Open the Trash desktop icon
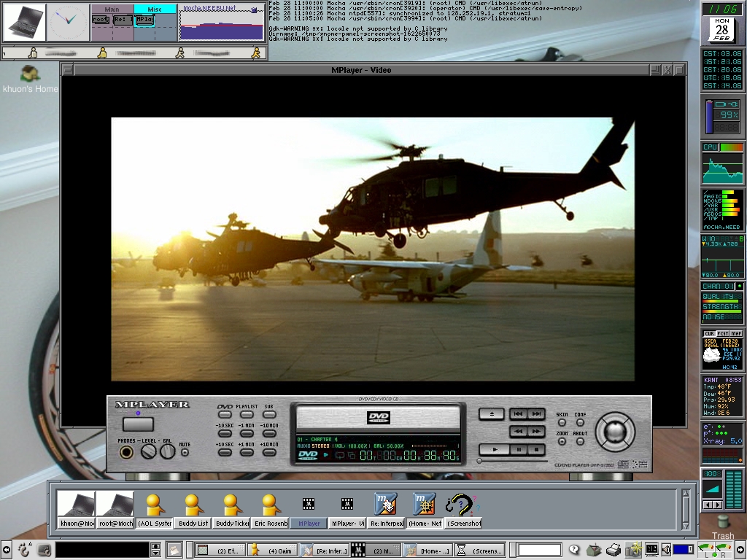747x560 pixels. (x=723, y=526)
